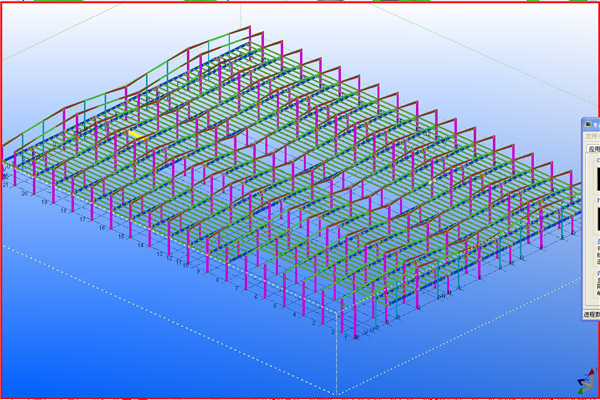
Task: Select the yellow highlighted roof member
Action: (x=137, y=132)
